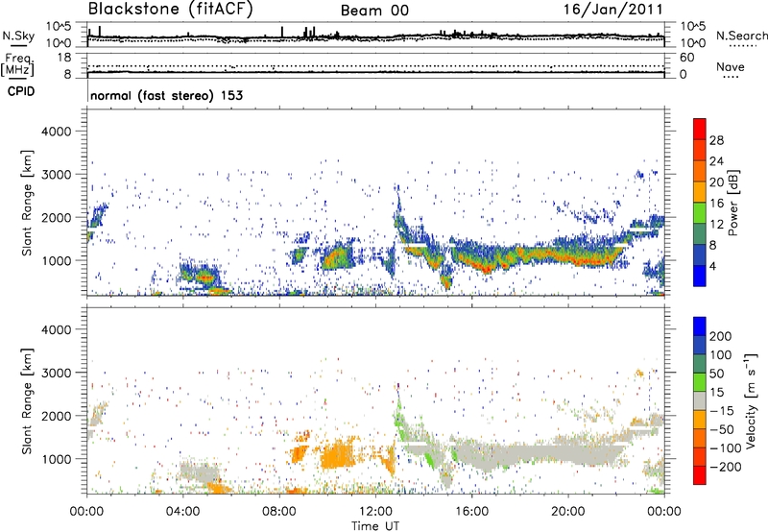Screen dimensions: 768x532
Task: Click the "normal (fast stereo) 153" mode text
Action: 166,95
